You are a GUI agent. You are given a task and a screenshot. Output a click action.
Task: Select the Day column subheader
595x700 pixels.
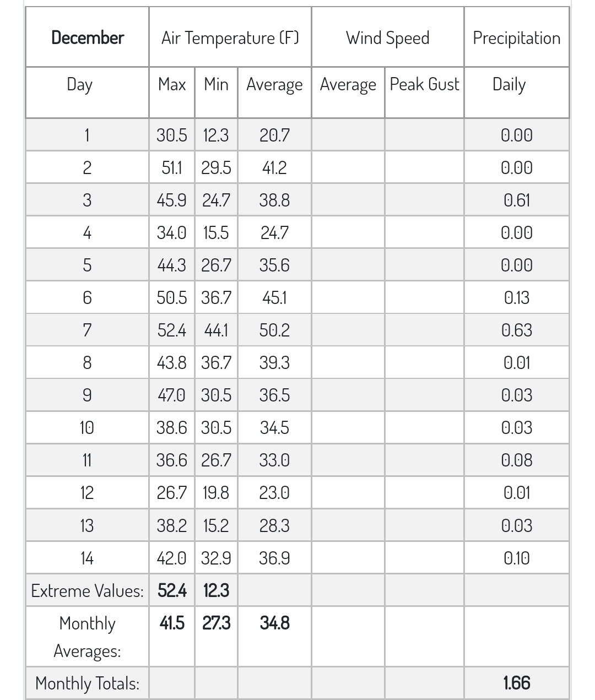(x=79, y=84)
